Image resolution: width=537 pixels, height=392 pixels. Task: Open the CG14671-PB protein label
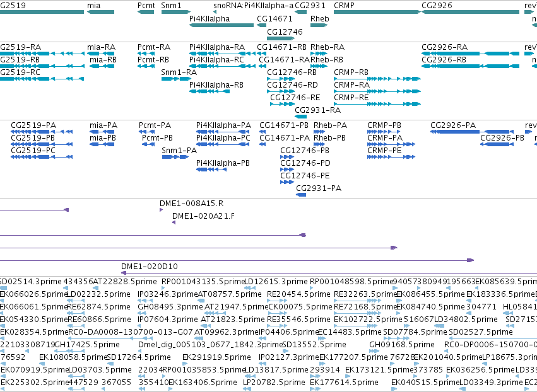point(283,125)
